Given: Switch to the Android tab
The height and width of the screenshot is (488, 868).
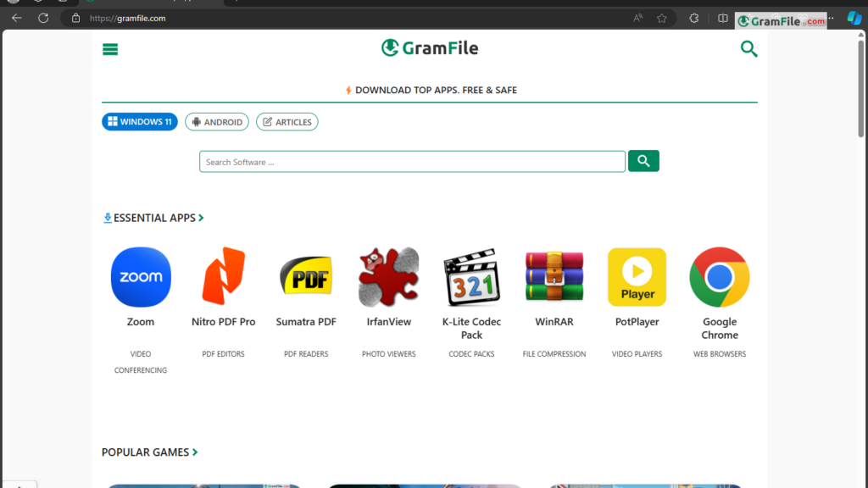Looking at the screenshot, I should [217, 122].
